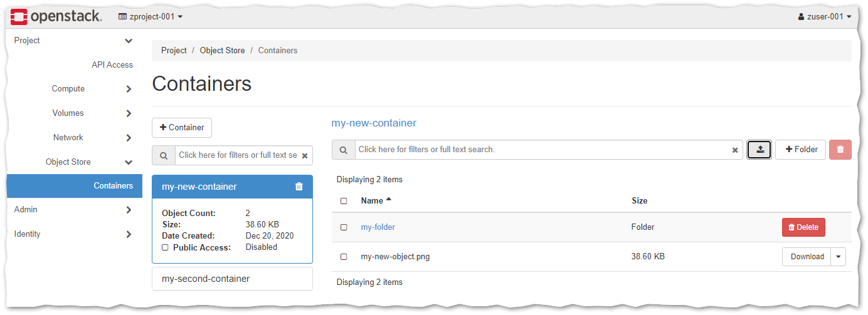The height and width of the screenshot is (315, 868).
Task: Open the my-folder link
Action: [378, 227]
